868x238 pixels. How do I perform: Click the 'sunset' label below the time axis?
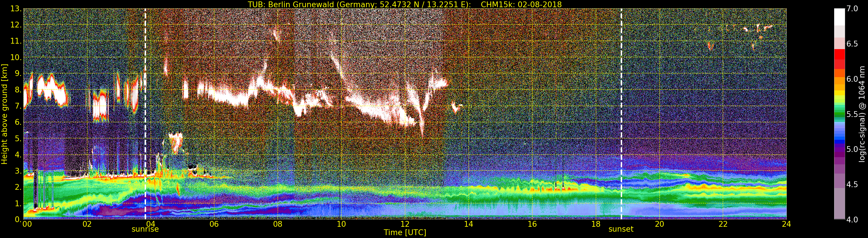(621, 229)
